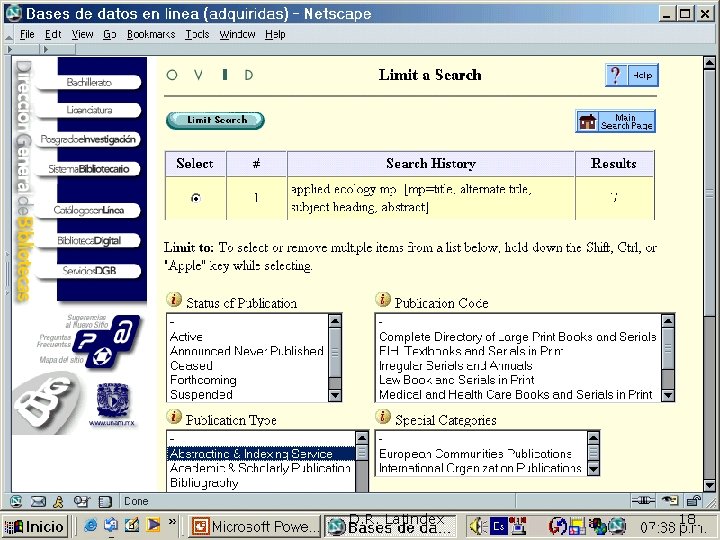Click the UNAM shield logo
Viewport: 720px width, 540px height.
click(x=113, y=400)
